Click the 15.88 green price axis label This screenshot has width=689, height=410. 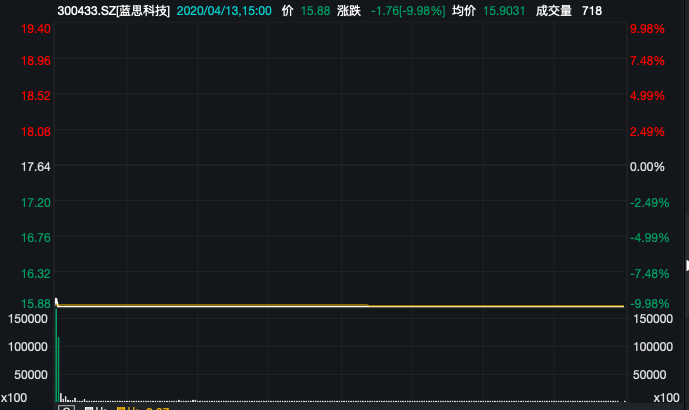pos(36,304)
